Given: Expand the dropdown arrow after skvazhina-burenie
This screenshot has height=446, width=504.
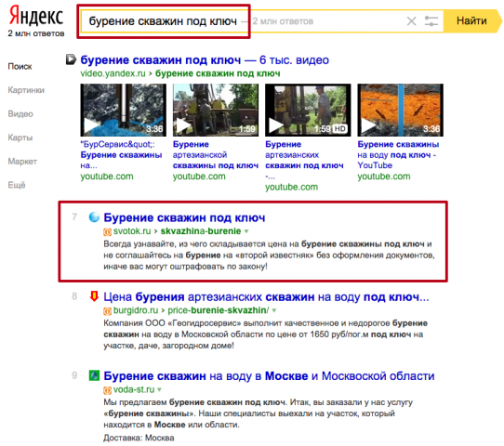Looking at the screenshot, I should coord(246,231).
